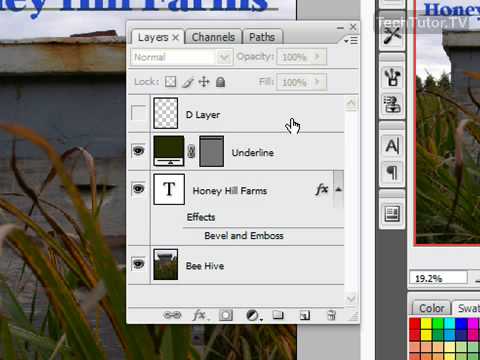Open the Brushes dock icon
Viewport: 480px width, 360px height.
(x=392, y=77)
